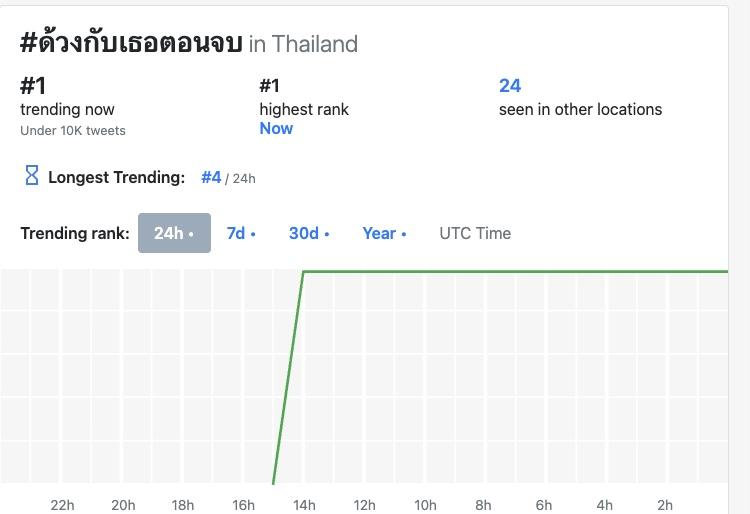Click the green rank line on chart
The width and height of the screenshot is (750, 514).
(x=500, y=271)
